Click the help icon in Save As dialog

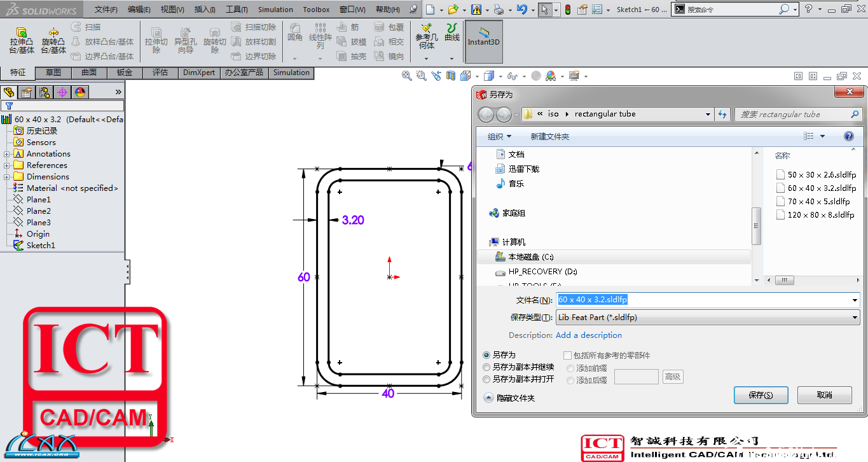(x=848, y=136)
